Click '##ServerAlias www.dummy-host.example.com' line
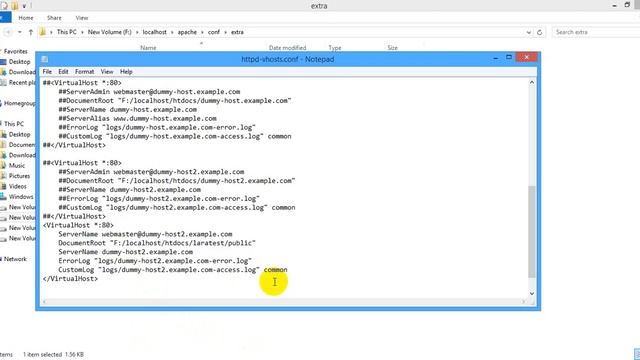 pyautogui.click(x=137, y=118)
